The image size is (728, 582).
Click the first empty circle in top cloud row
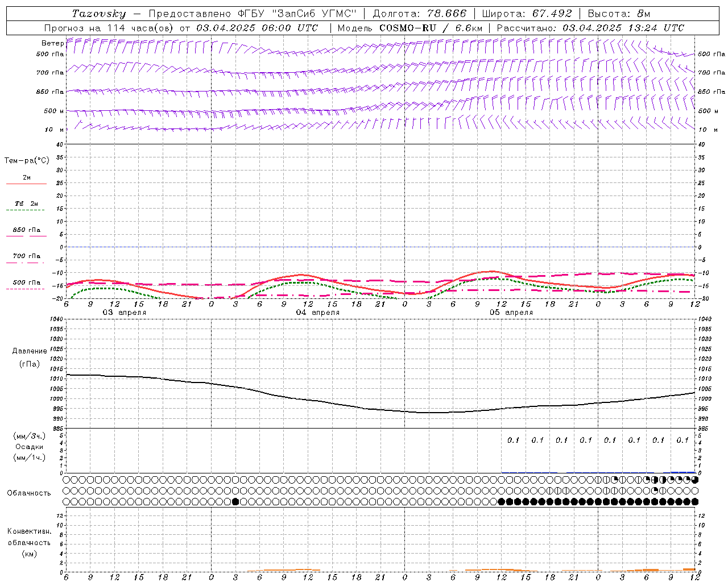tap(67, 480)
